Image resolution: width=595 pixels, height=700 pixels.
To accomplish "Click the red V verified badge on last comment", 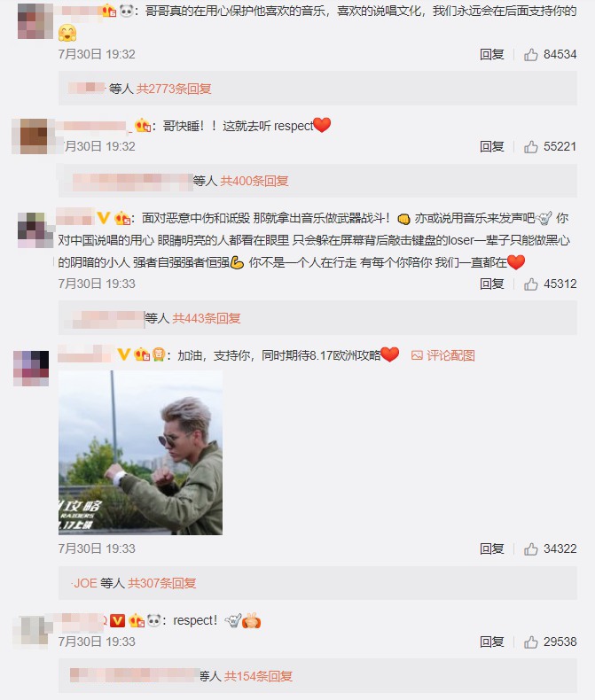I will pos(117,620).
